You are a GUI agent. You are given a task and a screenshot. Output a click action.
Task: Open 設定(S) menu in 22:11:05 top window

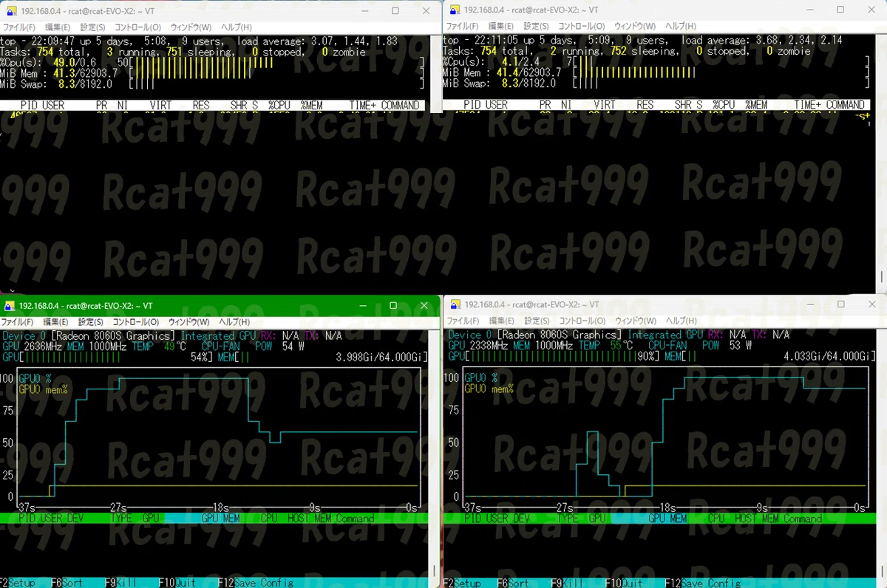click(x=537, y=27)
